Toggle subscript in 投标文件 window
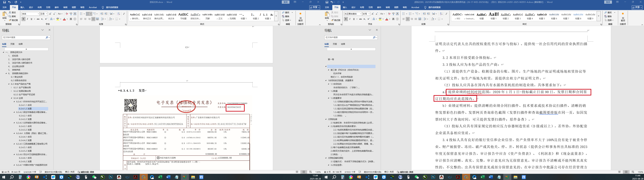This screenshot has height=180, width=644. tap(42, 19)
